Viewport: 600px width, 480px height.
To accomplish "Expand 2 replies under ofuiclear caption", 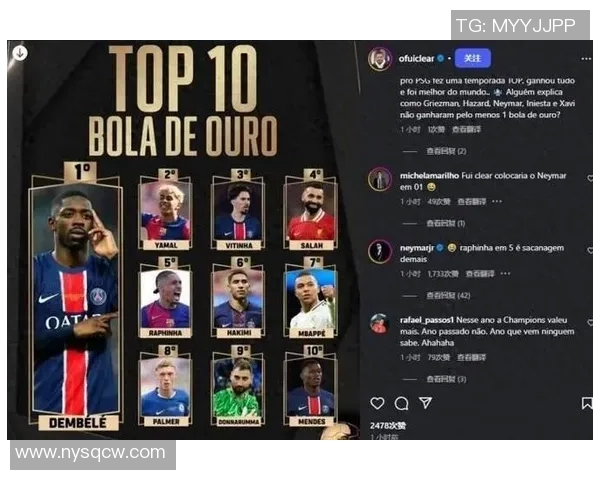I will 446,151.
